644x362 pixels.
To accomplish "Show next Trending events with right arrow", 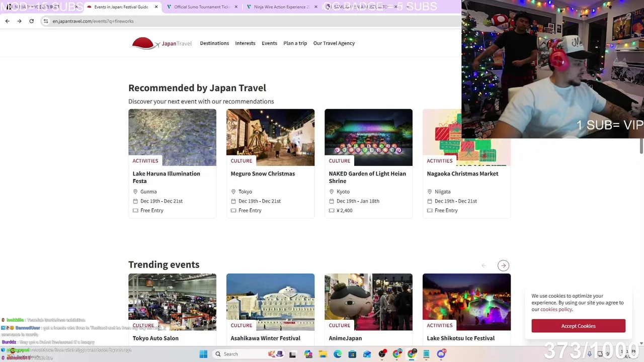I will click(x=503, y=265).
